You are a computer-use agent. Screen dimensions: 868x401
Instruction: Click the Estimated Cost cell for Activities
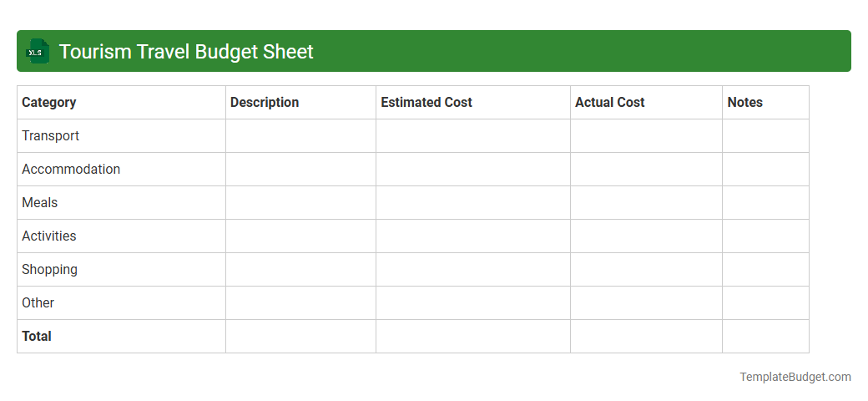click(x=472, y=236)
